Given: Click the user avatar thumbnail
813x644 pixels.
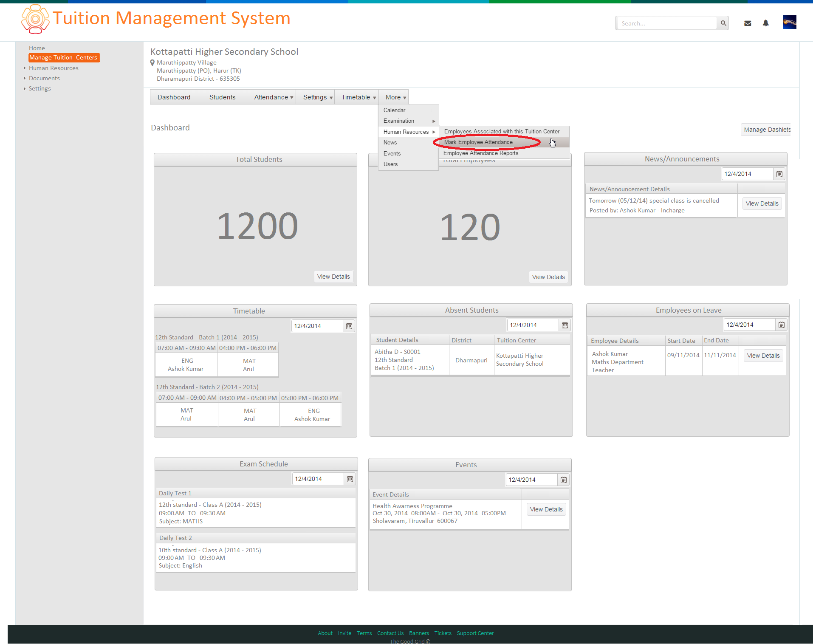Looking at the screenshot, I should click(x=789, y=22).
